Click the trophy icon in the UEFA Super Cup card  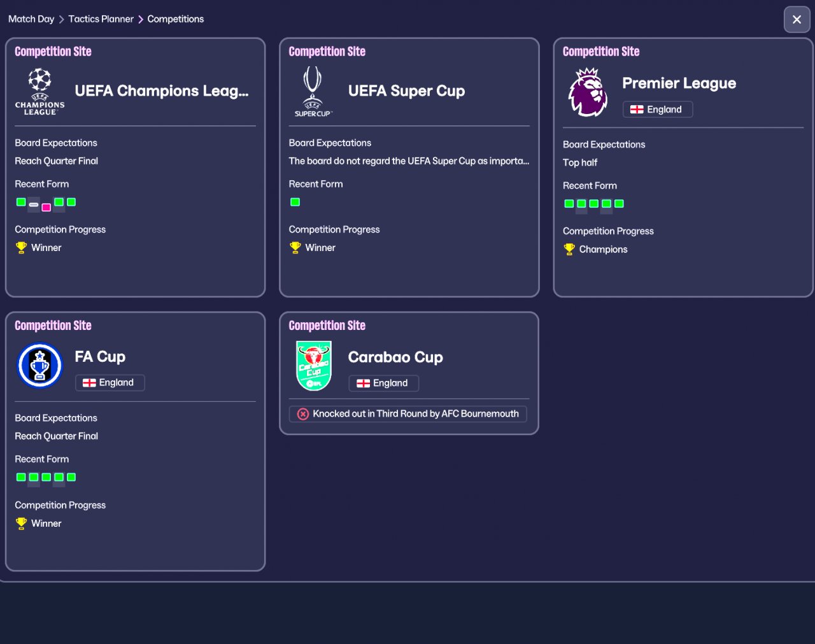(x=295, y=247)
